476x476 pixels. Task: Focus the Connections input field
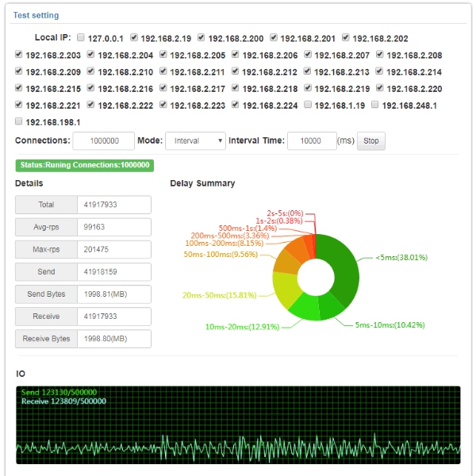coord(103,141)
